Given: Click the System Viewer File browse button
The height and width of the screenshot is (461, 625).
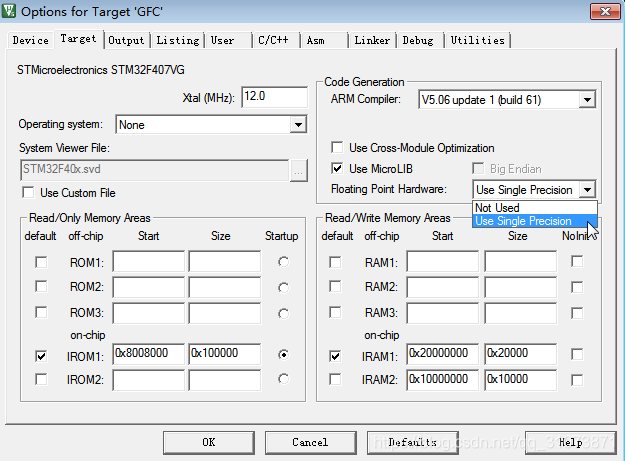Looking at the screenshot, I should (x=299, y=171).
